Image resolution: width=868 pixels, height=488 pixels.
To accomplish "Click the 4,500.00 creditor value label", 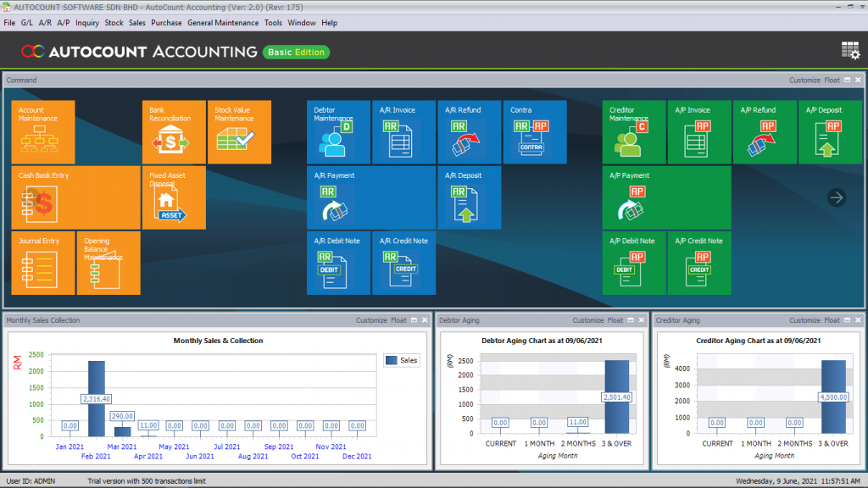I will click(834, 397).
